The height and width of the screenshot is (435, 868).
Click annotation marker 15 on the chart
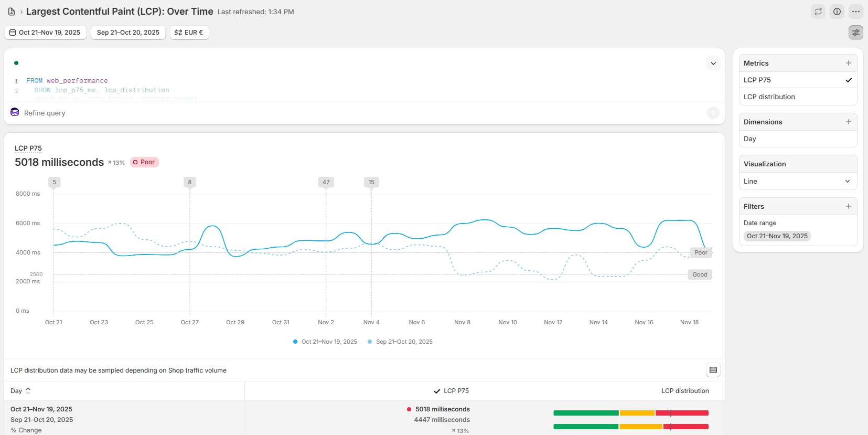coord(371,182)
